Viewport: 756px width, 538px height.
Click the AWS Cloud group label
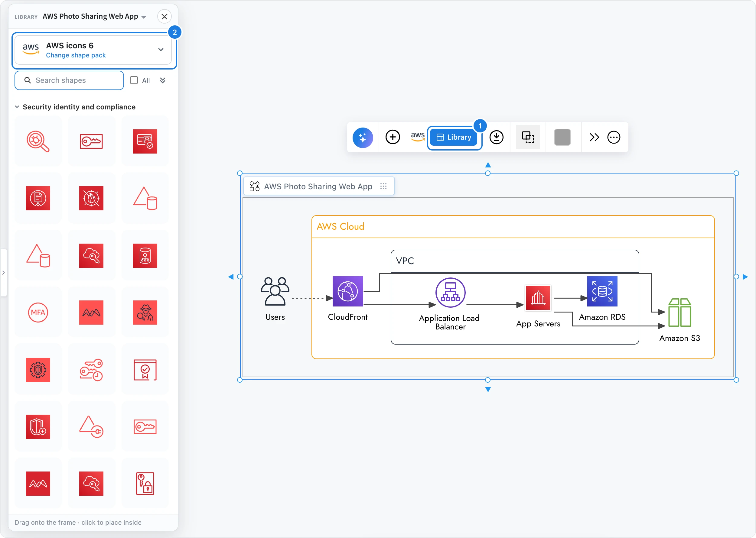coord(341,227)
